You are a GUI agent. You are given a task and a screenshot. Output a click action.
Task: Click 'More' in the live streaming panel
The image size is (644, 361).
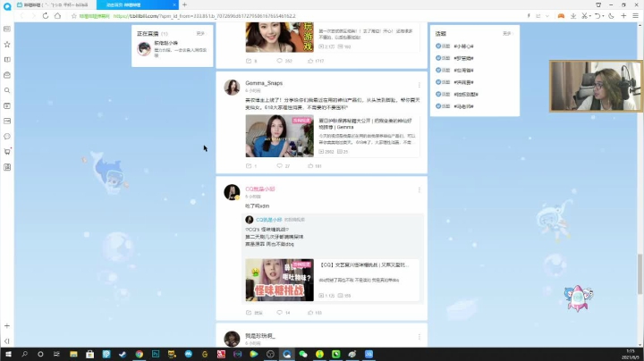[x=200, y=34]
